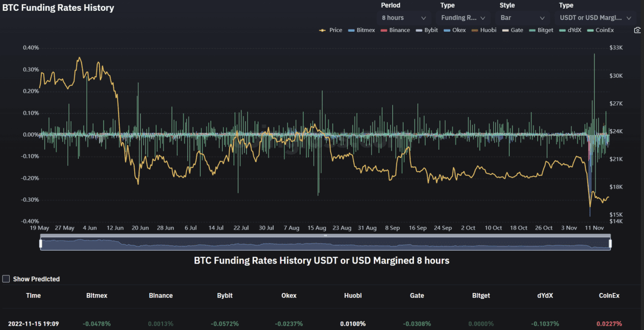Toggle CoinEx series in chart legend
Viewport: 644px width, 330px height.
(601, 30)
